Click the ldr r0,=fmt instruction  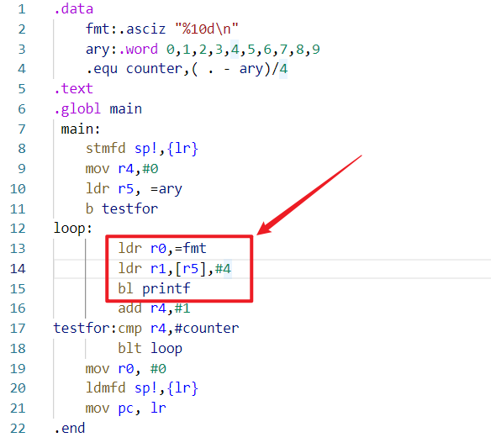pos(162,249)
